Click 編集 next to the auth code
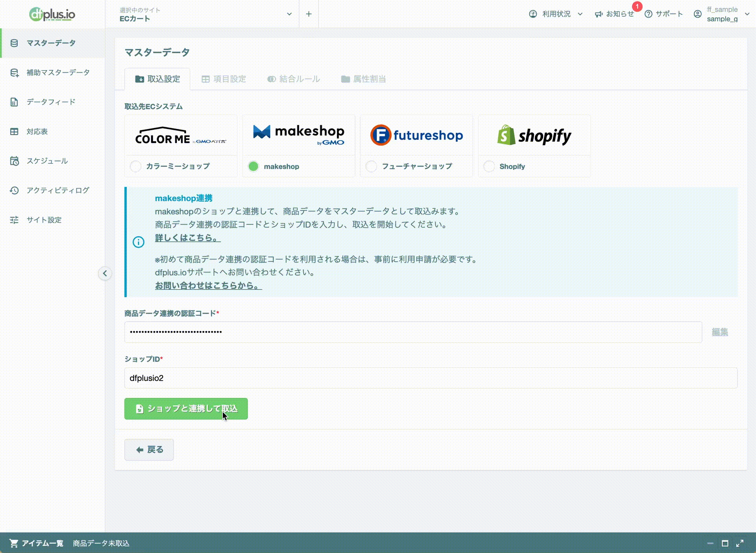 point(720,332)
